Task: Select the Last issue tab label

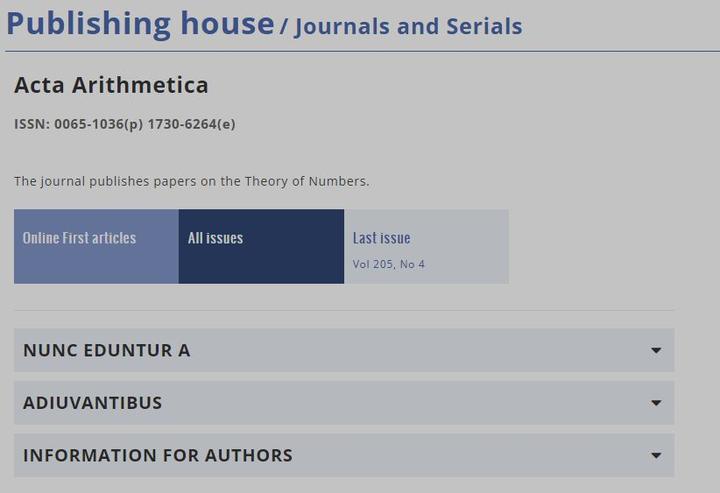Action: point(382,238)
